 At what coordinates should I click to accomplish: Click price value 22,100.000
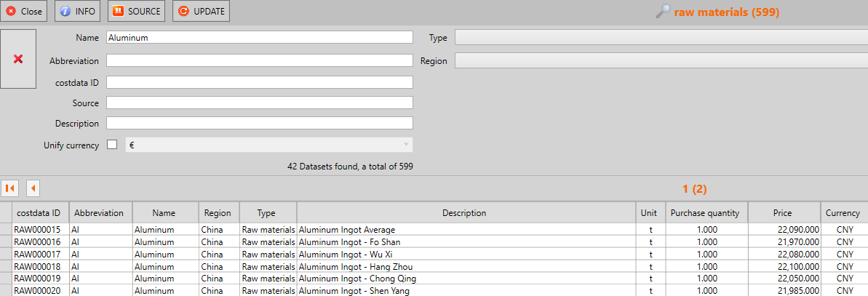(799, 267)
